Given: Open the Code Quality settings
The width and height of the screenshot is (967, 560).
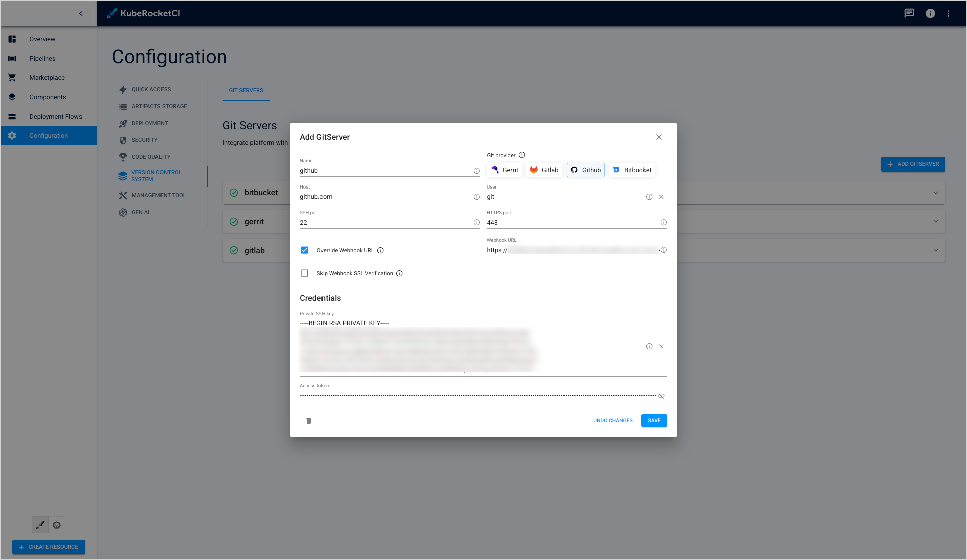Looking at the screenshot, I should [x=151, y=157].
